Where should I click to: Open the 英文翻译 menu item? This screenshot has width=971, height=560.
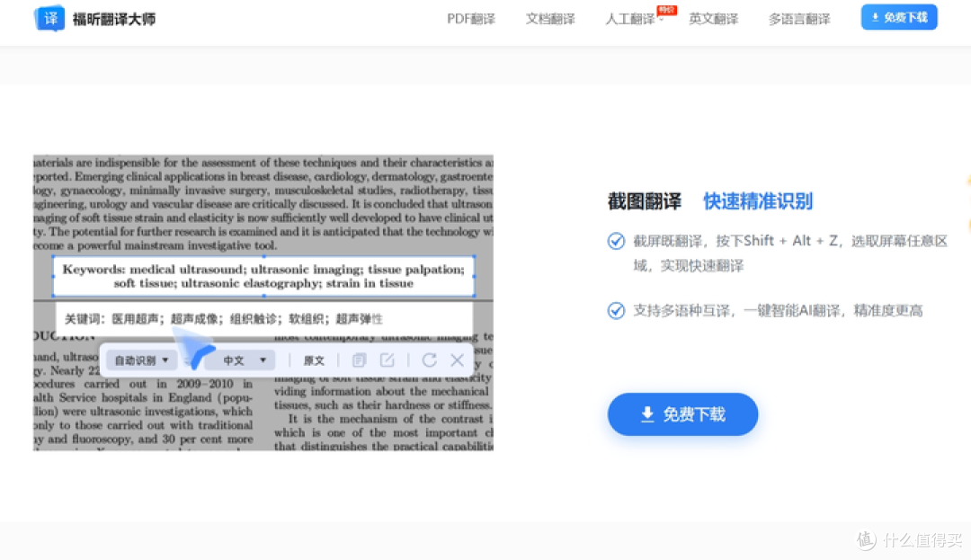click(713, 19)
